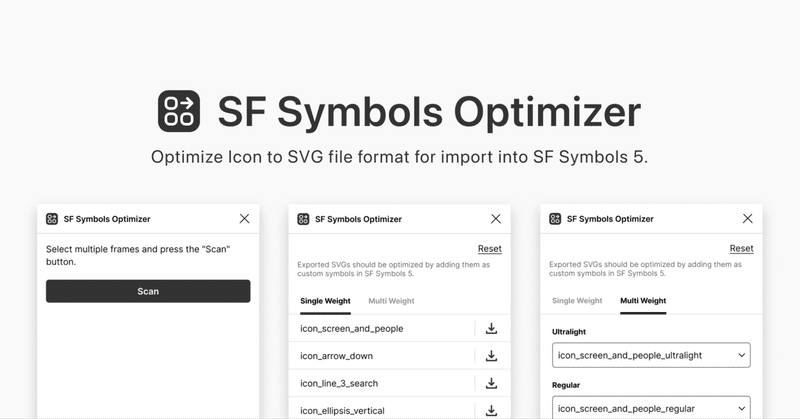Click plugin logo icon in Multi Weight panel
The width and height of the screenshot is (800, 419).
pyautogui.click(x=555, y=219)
